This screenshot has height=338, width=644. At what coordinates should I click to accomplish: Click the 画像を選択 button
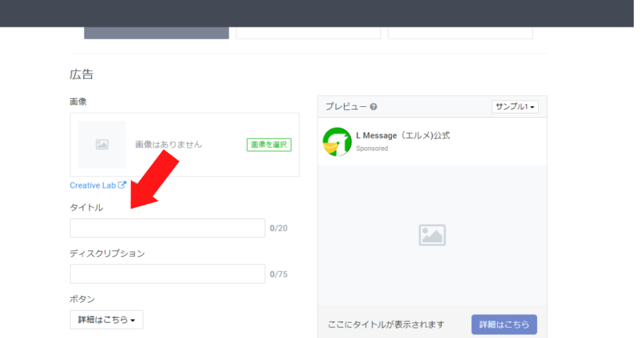269,144
